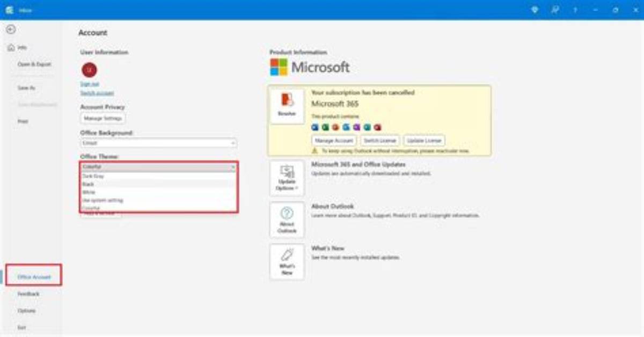
Task: Click the What's New button
Action: [x=287, y=262]
